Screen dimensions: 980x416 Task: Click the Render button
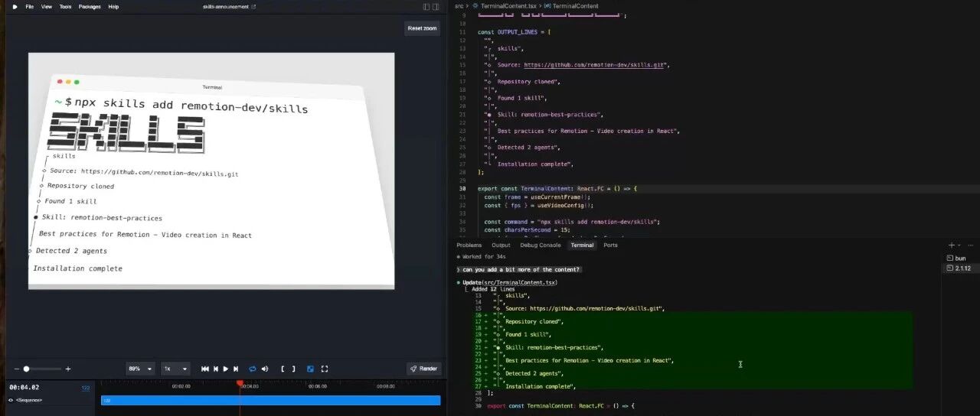423,369
